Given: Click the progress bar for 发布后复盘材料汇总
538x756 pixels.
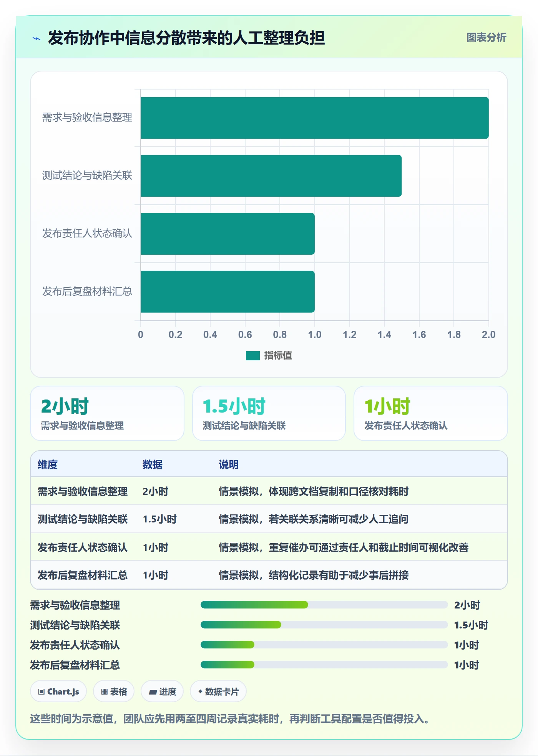Looking at the screenshot, I should [x=324, y=665].
